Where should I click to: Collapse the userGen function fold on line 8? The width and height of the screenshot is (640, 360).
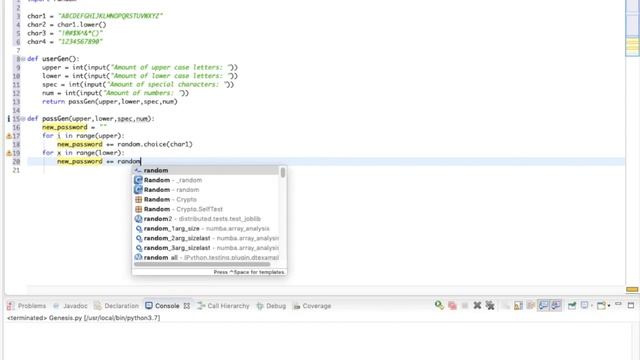click(23, 59)
